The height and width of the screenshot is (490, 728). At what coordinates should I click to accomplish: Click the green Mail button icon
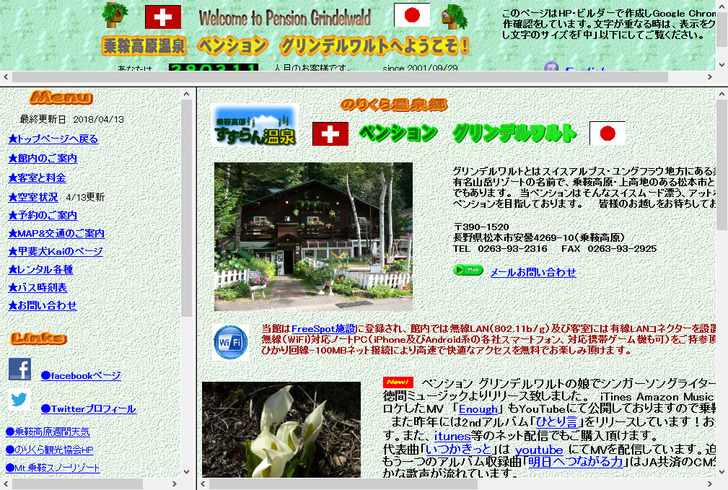tap(468, 270)
